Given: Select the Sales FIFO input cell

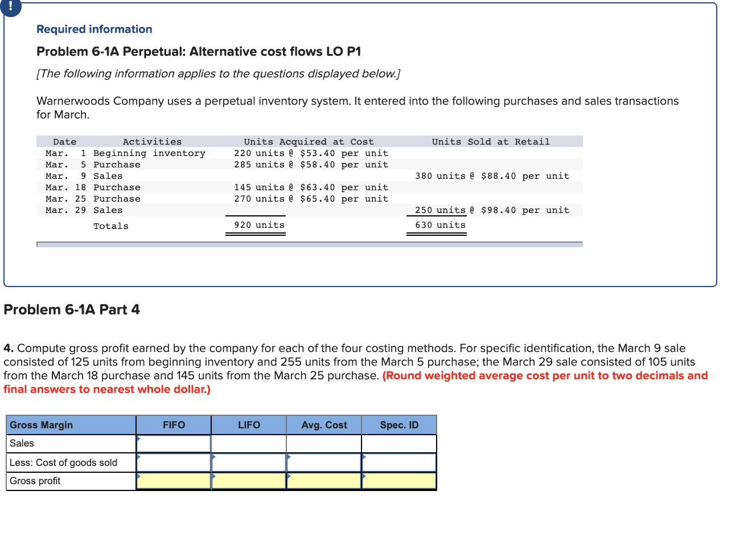Looking at the screenshot, I should (x=174, y=443).
